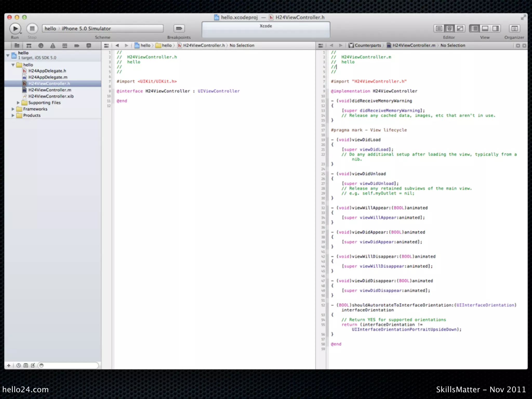The width and height of the screenshot is (532, 399).
Task: Expand the Frameworks group
Action: click(13, 109)
